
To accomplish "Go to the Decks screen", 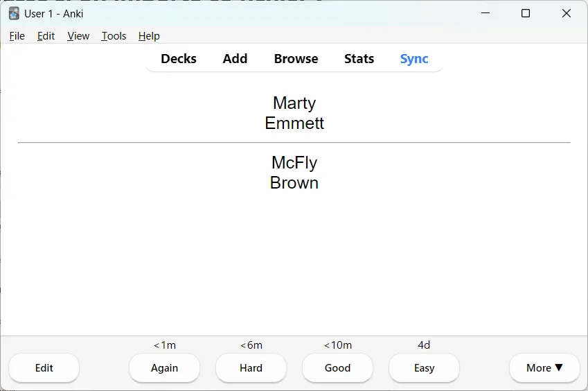I will click(x=179, y=59).
